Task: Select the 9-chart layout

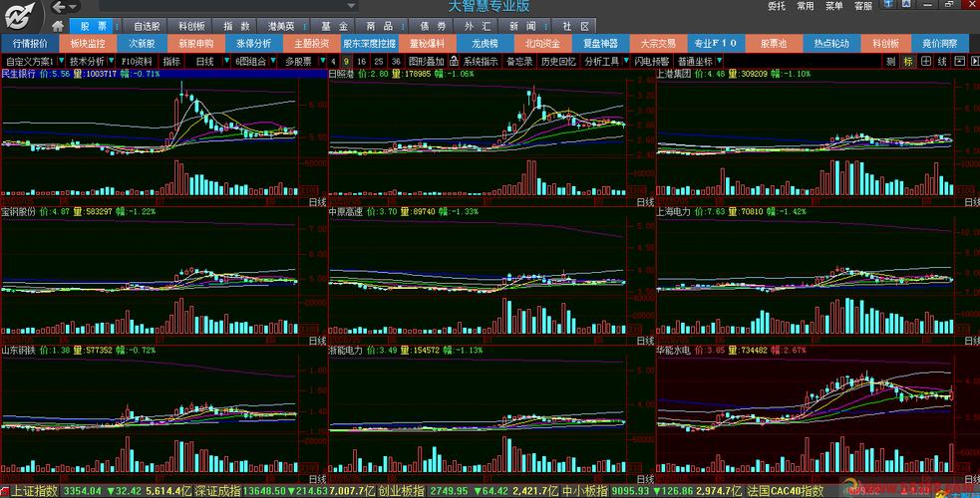Action: click(346, 61)
